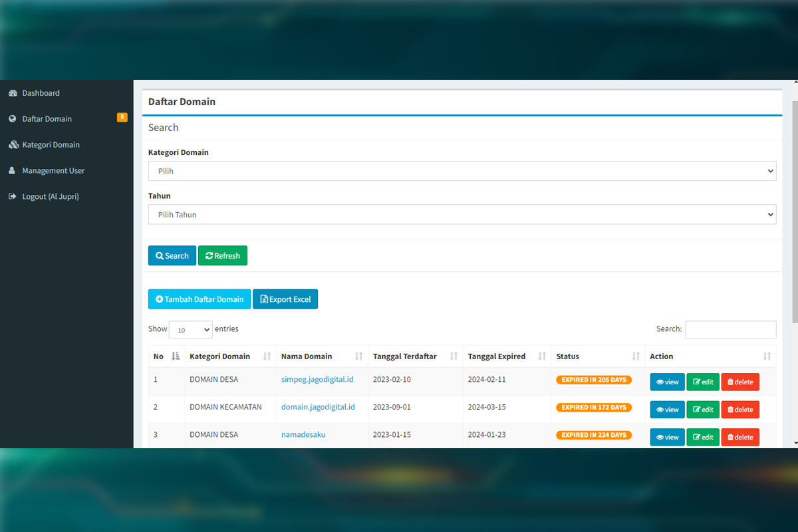Screen dimensions: 798x532
Task: Click the Tambah Daftar Domain button
Action: click(199, 299)
